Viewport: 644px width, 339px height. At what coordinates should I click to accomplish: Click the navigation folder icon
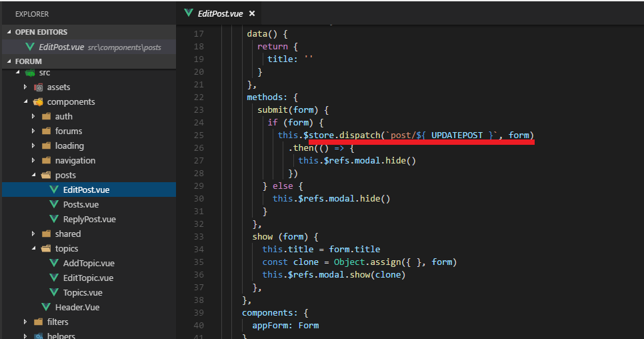(47, 160)
